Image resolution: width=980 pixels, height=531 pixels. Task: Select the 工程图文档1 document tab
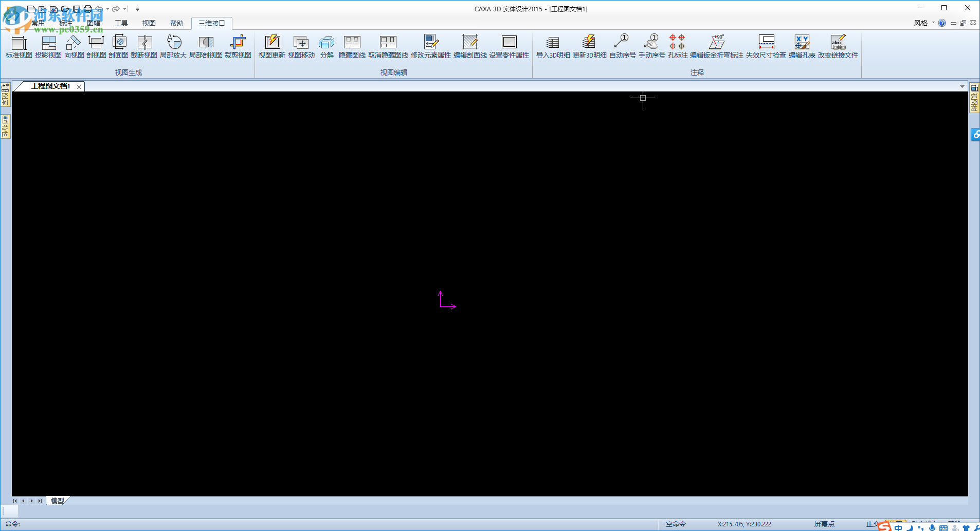[x=50, y=86]
